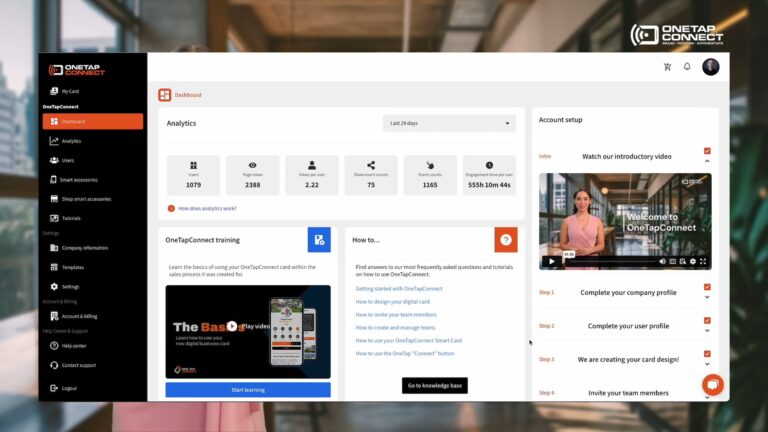Toggle Step 1 company profile checkbox

pyautogui.click(x=707, y=287)
